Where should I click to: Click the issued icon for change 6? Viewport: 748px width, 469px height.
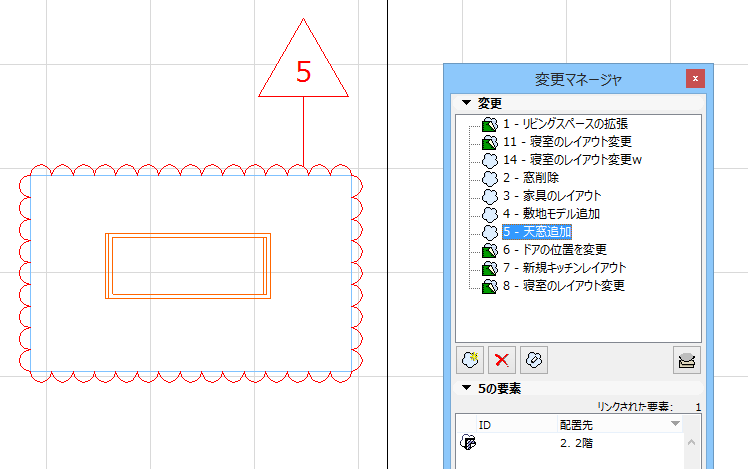(x=490, y=250)
